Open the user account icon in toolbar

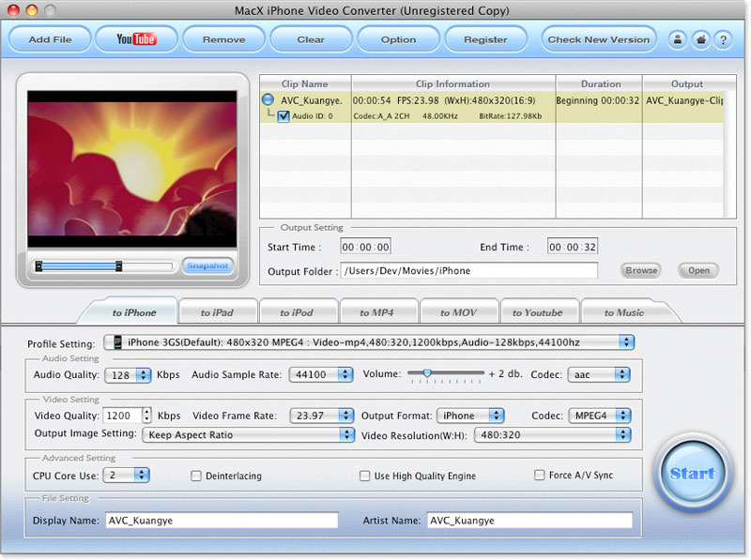(x=677, y=39)
